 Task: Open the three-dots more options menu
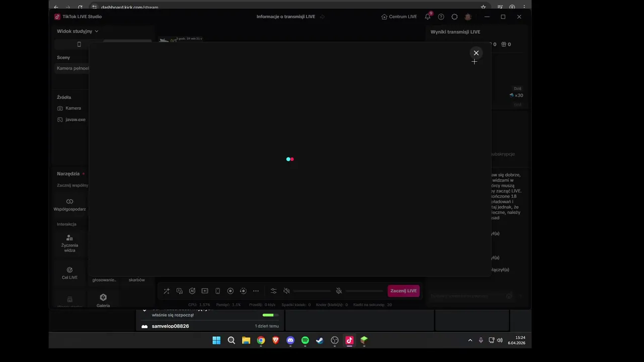pyautogui.click(x=256, y=291)
